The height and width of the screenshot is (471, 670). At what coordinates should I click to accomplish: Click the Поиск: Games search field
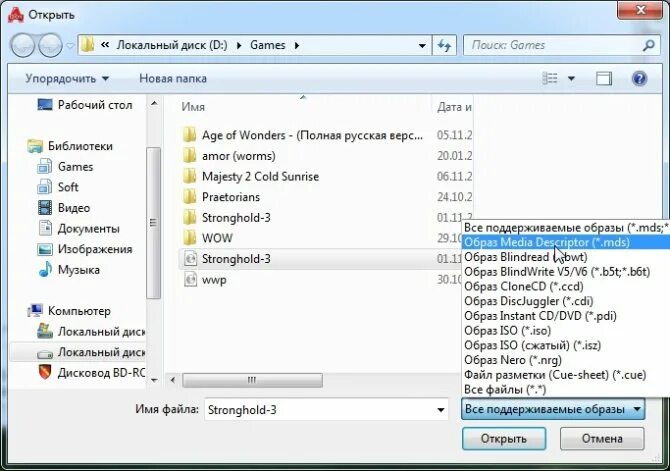554,45
